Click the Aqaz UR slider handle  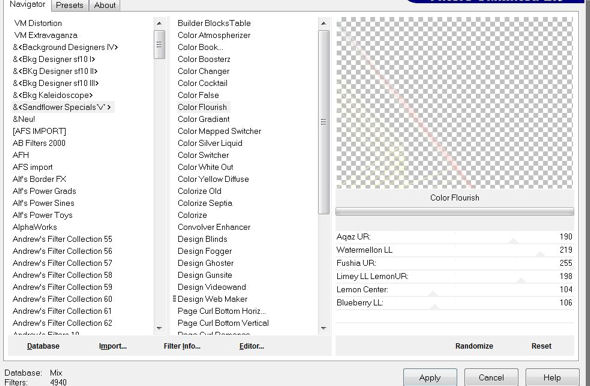tap(514, 241)
